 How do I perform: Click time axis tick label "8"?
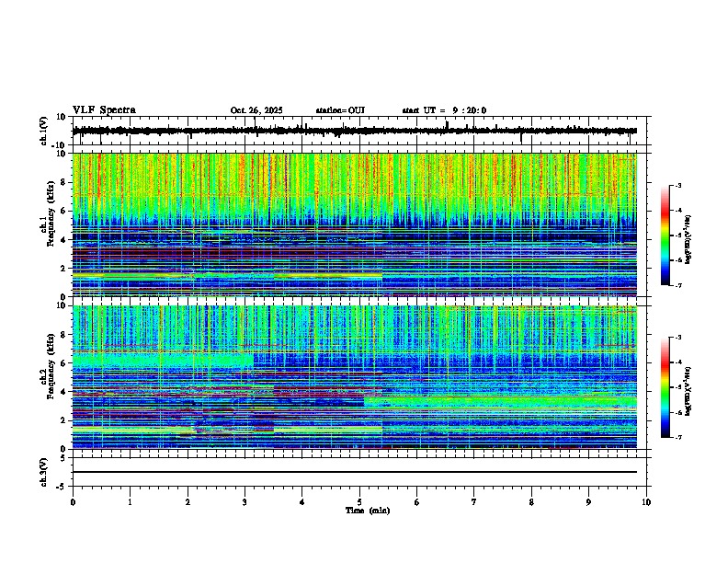pyautogui.click(x=531, y=502)
